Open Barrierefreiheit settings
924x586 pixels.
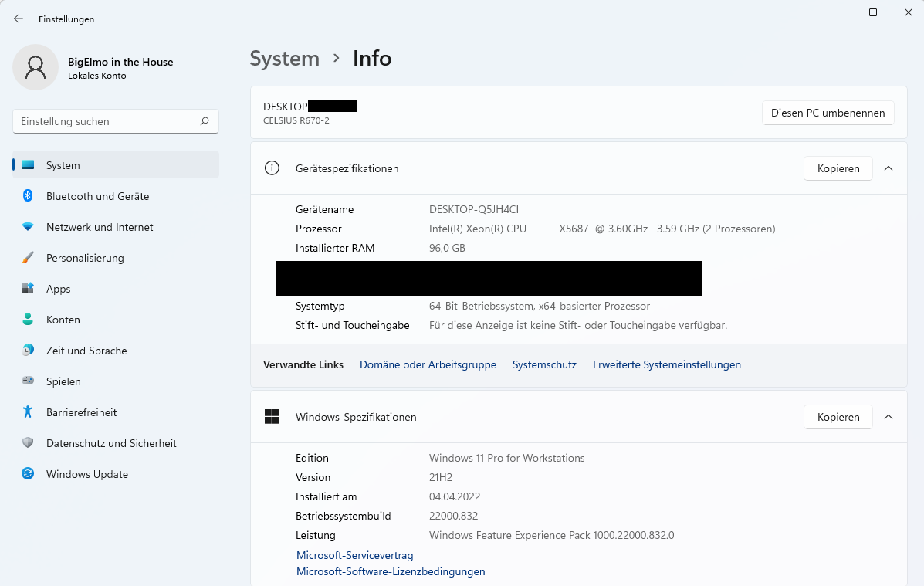[x=116, y=412]
